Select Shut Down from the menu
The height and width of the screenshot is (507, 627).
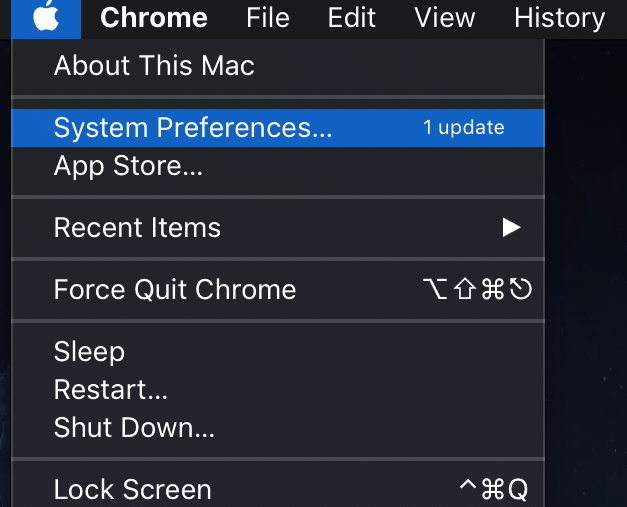click(x=278, y=427)
